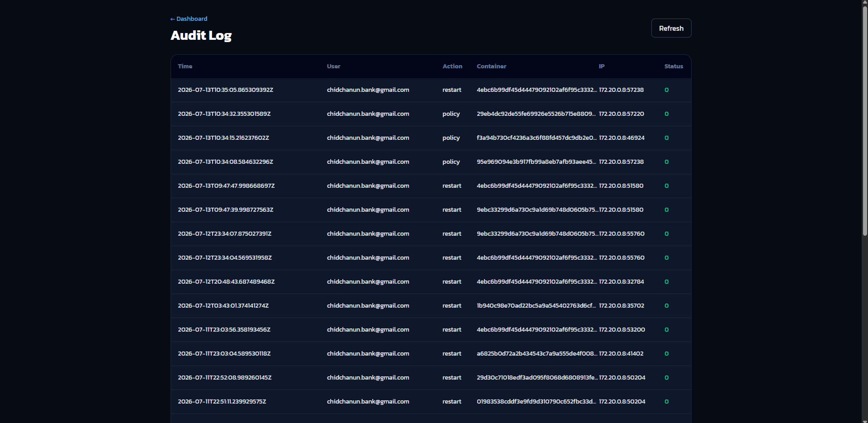Screen dimensions: 868x423
Task: Select timestamp 2026-07-13T10:34:15.216237602Z
Action: 223,138
